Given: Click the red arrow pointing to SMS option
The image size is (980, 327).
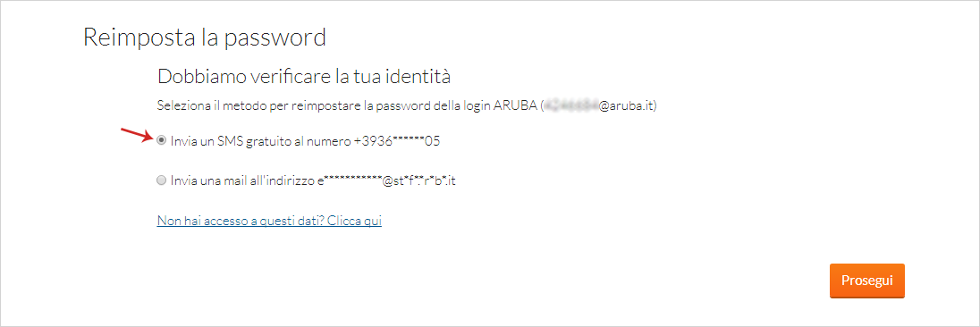Looking at the screenshot, I should 137,133.
